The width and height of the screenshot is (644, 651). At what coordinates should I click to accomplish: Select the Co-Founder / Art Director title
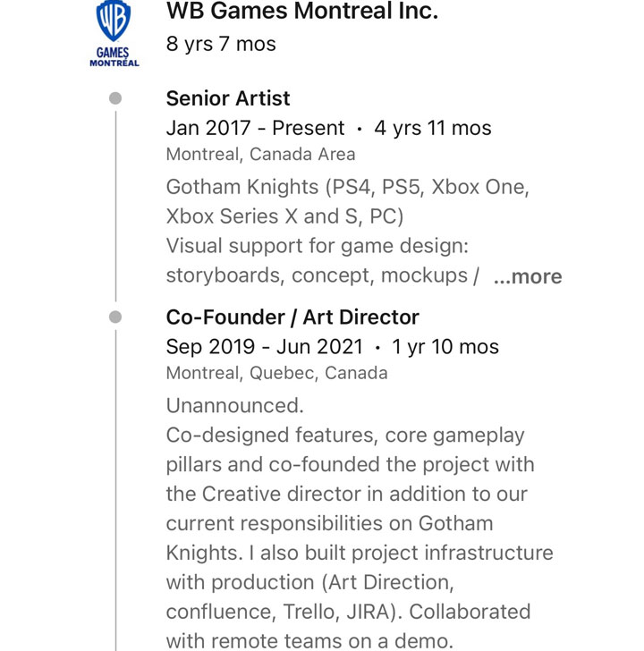(292, 317)
